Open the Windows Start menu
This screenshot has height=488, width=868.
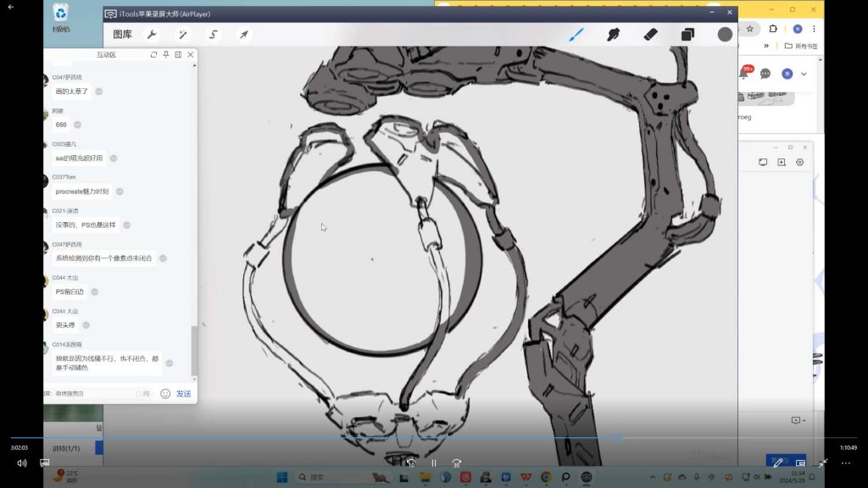281,477
